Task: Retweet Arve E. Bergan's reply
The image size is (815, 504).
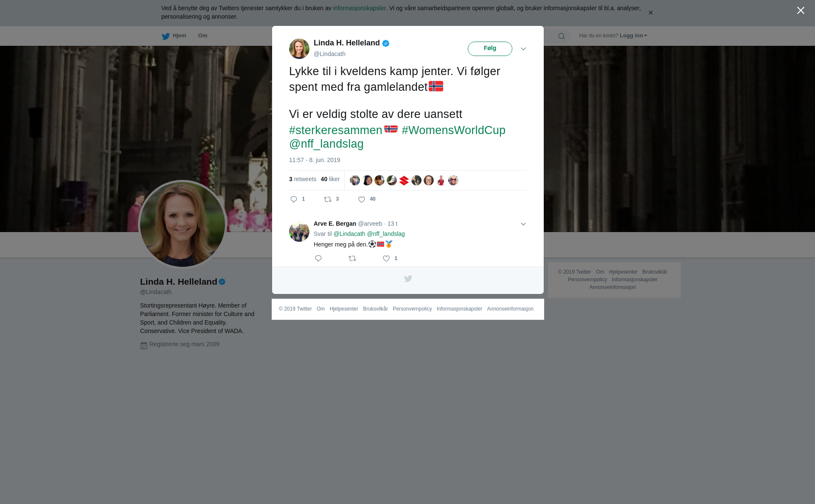Action: click(x=352, y=258)
